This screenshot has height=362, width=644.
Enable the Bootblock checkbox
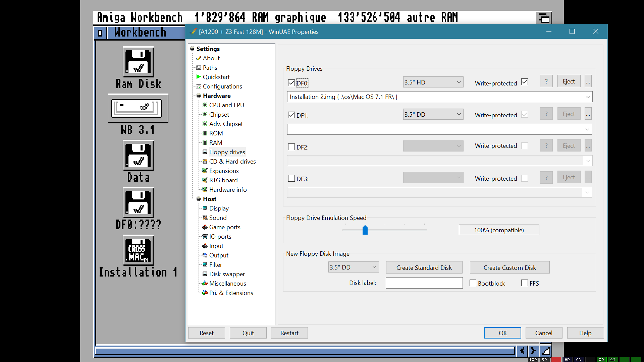pos(473,283)
